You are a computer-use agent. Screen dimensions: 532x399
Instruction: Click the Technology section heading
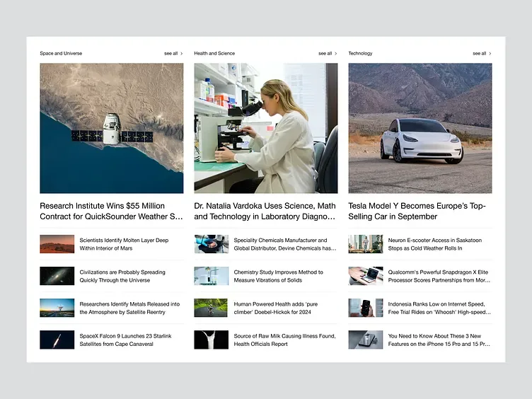[x=360, y=53]
